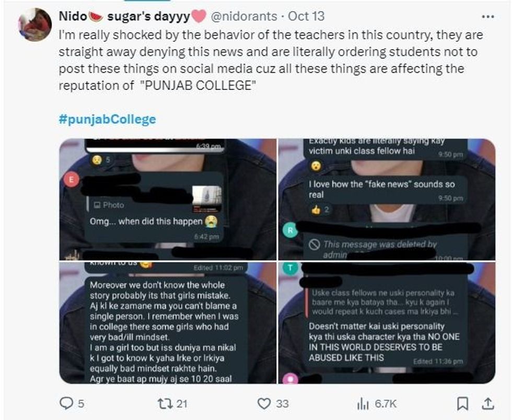Open the top-right 'fake news' screenshot
Screen dimensions: 512x420
click(387, 199)
